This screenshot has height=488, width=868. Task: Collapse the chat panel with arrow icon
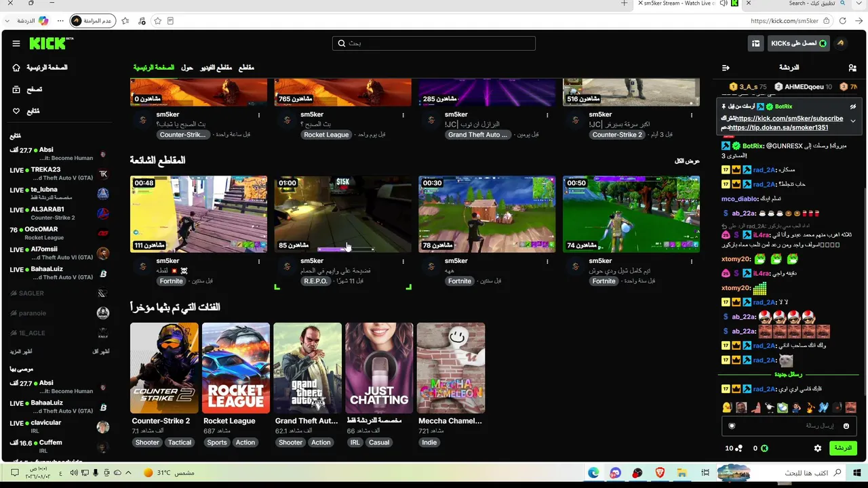[726, 68]
